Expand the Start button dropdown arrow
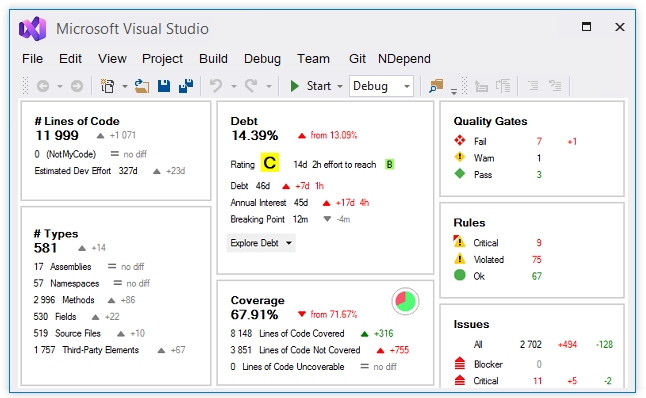The image size is (646, 398). point(340,87)
